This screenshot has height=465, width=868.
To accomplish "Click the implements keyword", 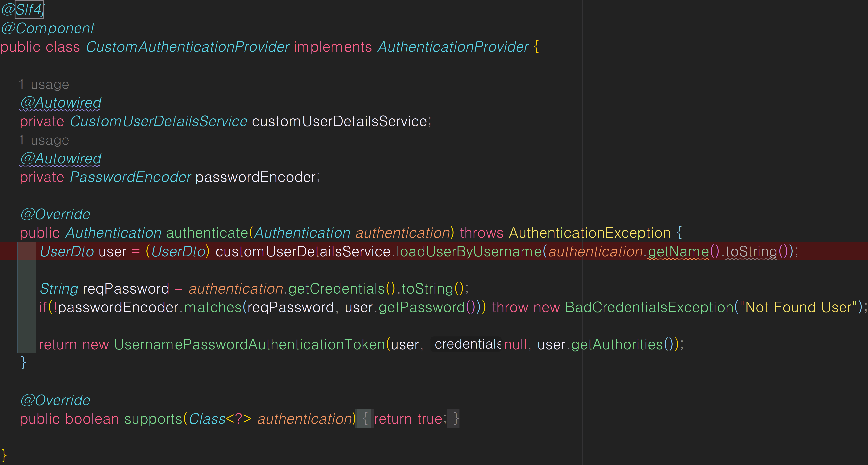I will pos(333,47).
